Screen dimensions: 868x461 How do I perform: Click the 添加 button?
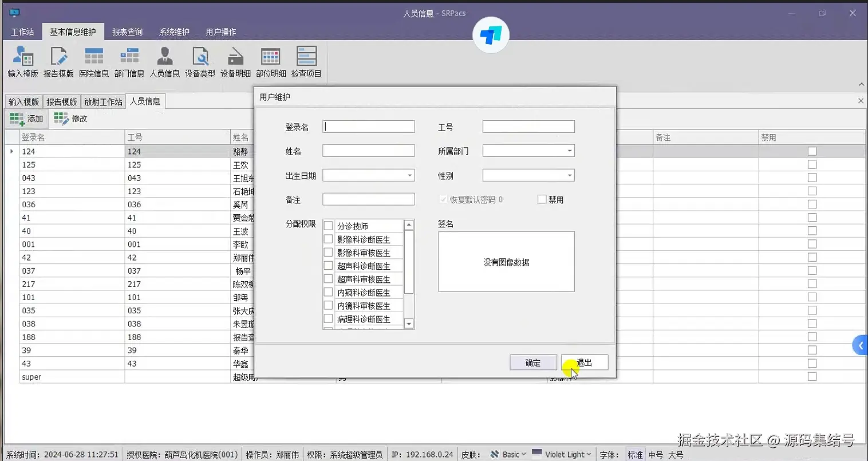26,119
